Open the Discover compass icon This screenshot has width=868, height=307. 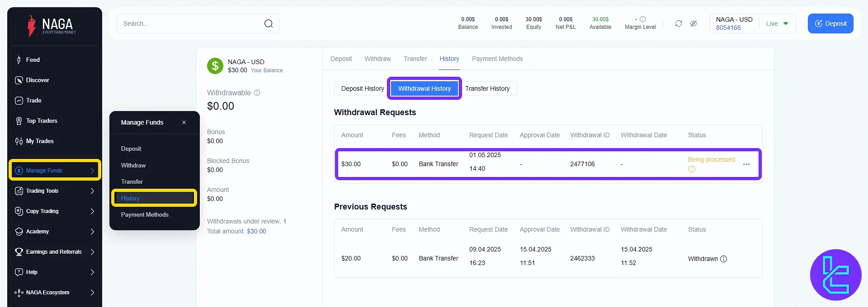[x=19, y=80]
